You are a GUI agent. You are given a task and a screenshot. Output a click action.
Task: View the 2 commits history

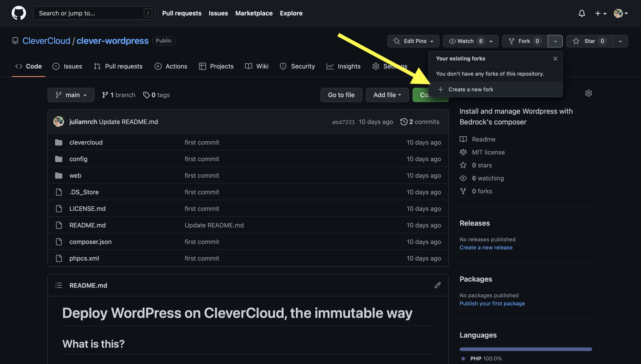pos(420,122)
